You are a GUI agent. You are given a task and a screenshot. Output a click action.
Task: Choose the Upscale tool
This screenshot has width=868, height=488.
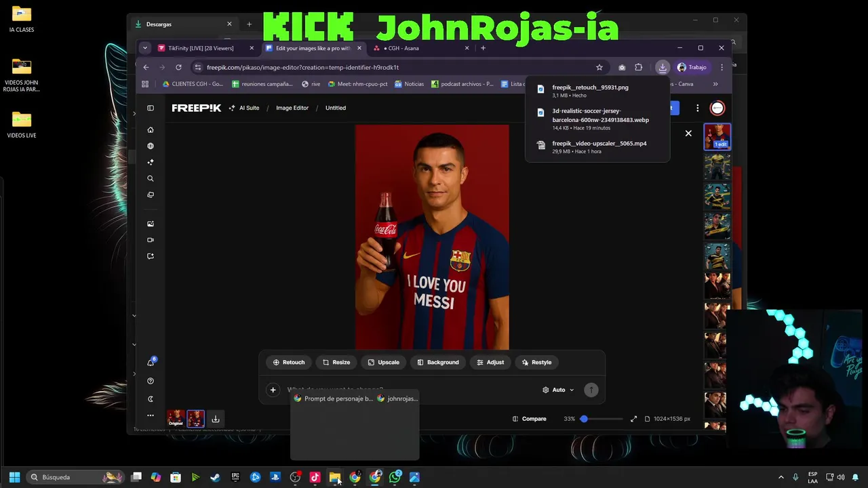tap(384, 362)
